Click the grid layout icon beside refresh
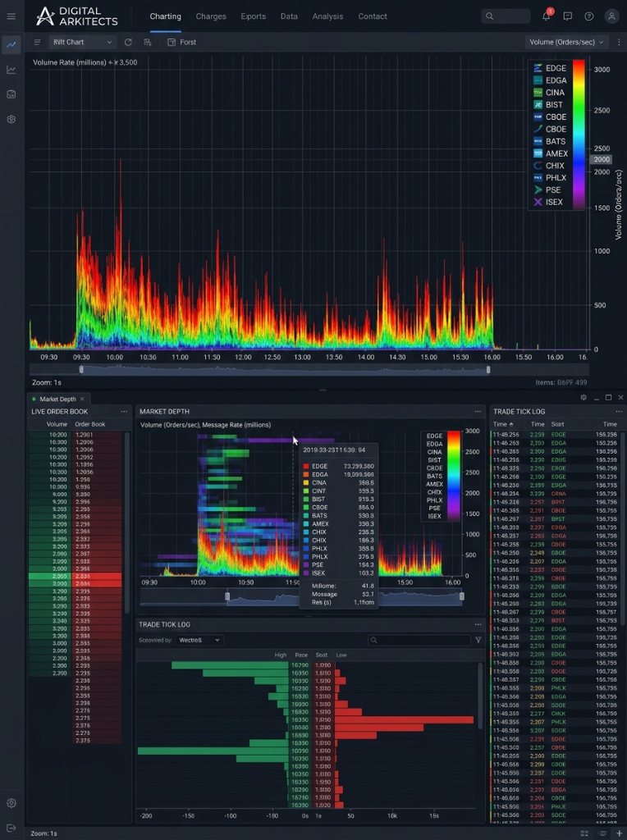627x840 pixels. click(x=148, y=42)
